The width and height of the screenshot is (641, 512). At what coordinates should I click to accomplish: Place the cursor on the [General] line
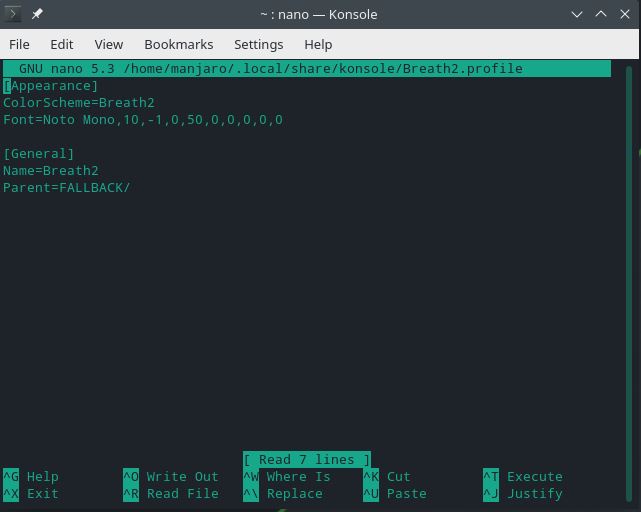pos(39,154)
